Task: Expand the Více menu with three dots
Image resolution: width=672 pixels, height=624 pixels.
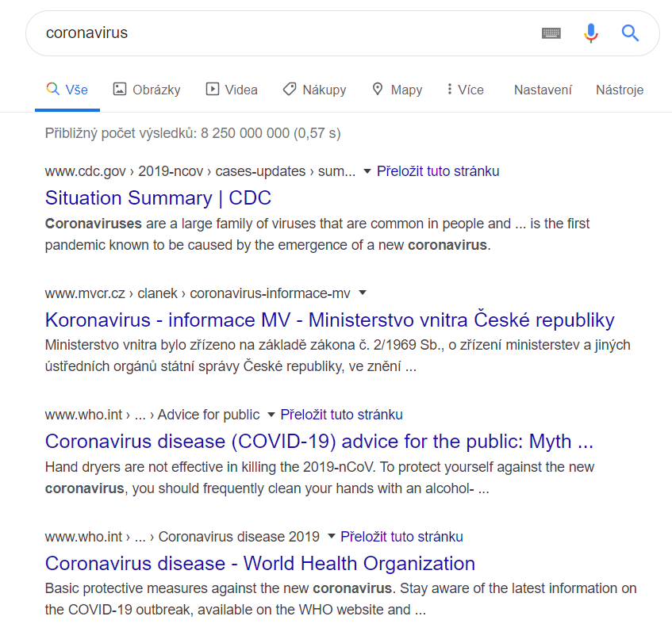Action: (x=465, y=90)
